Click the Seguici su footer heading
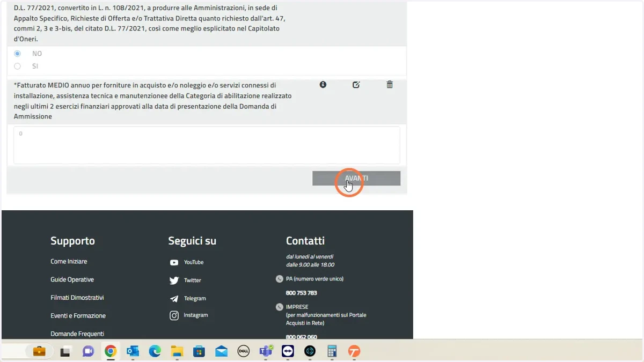Viewport: 644px width, 362px height. (x=192, y=241)
